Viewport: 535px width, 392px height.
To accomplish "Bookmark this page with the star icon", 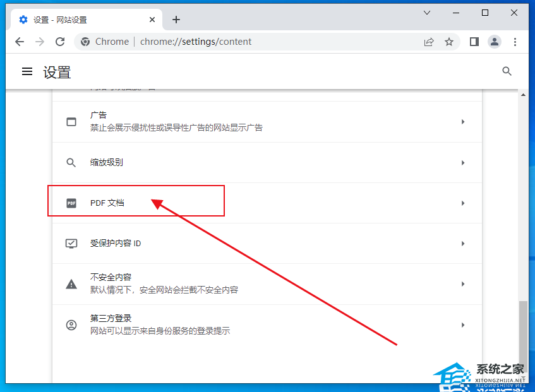I will tap(449, 42).
